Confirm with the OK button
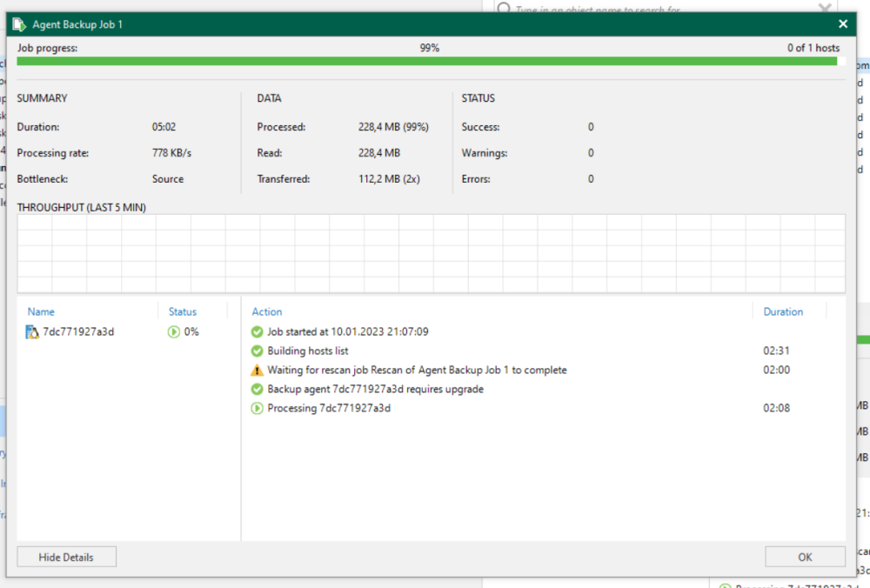This screenshot has height=588, width=870. click(x=805, y=557)
